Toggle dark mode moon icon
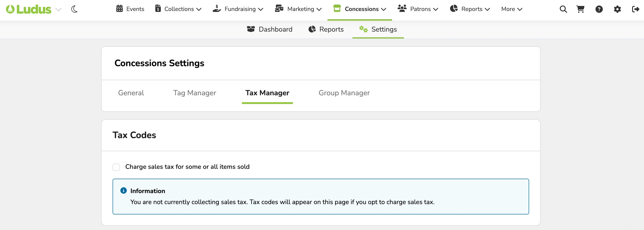This screenshot has height=230, width=644. point(74,9)
